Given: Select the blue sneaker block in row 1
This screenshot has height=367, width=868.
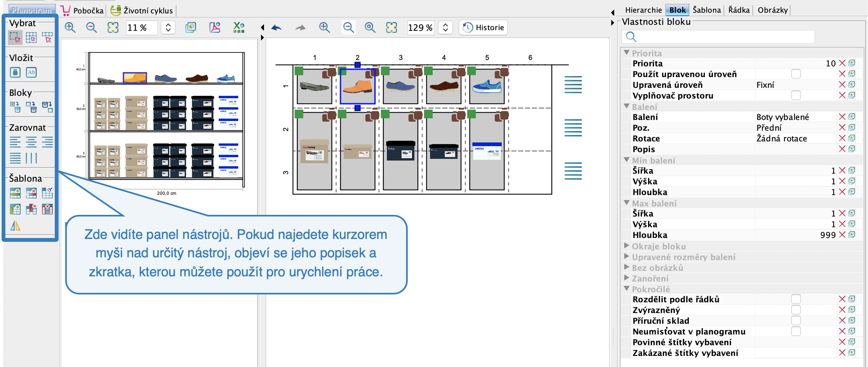Looking at the screenshot, I should 487,86.
